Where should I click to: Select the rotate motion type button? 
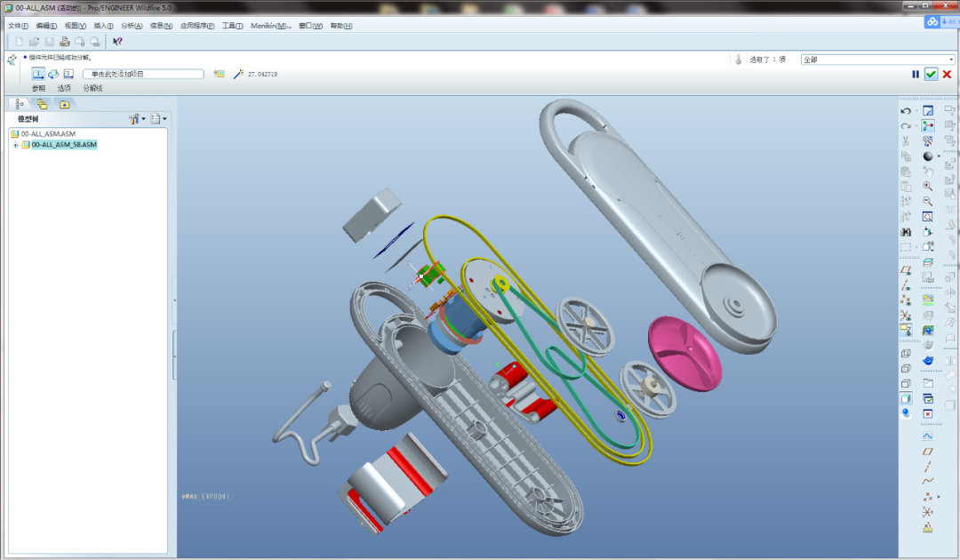[53, 74]
